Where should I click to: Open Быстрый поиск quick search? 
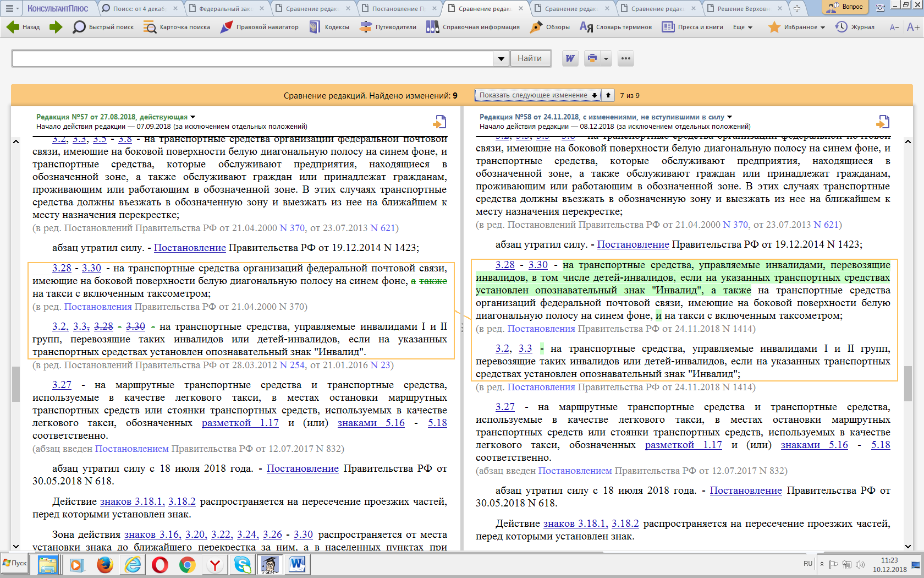[103, 27]
